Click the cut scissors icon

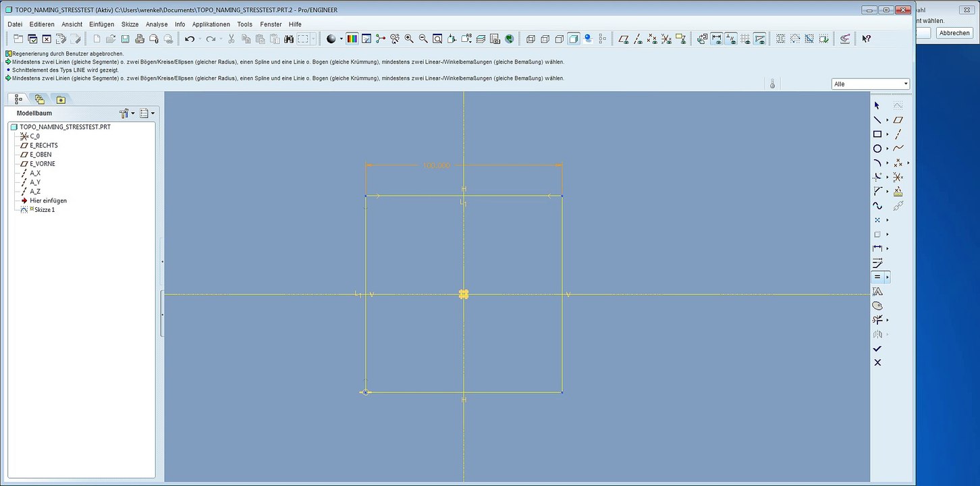pyautogui.click(x=231, y=39)
